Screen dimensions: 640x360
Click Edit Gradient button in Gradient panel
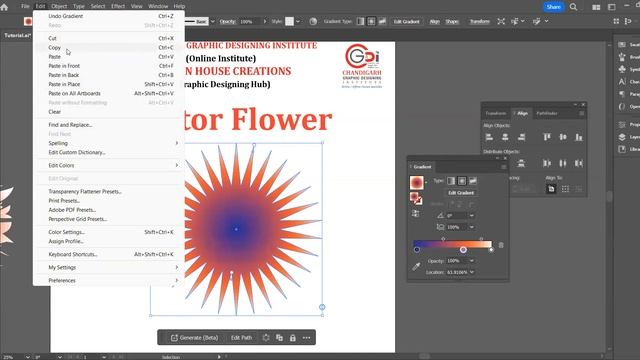[461, 193]
